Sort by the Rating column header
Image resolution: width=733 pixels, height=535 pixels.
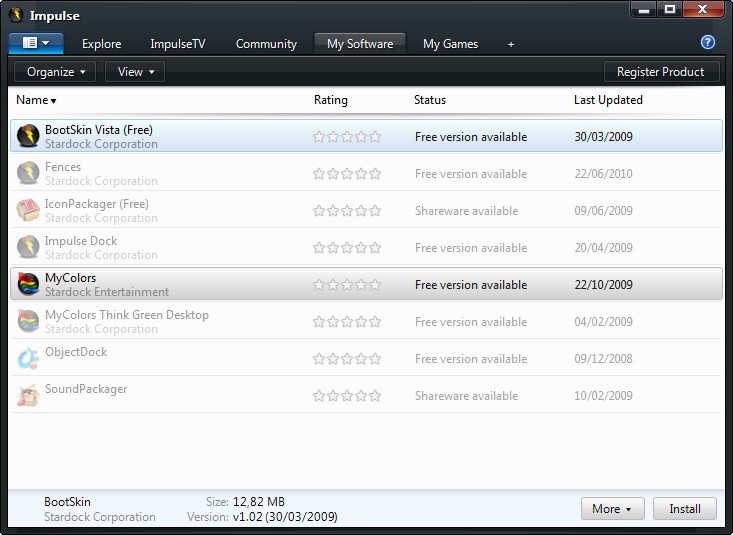(331, 100)
